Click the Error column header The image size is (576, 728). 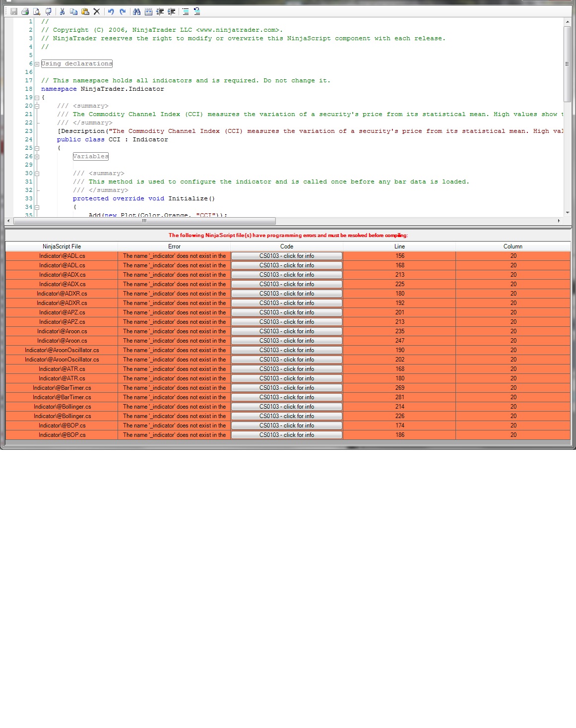(174, 246)
